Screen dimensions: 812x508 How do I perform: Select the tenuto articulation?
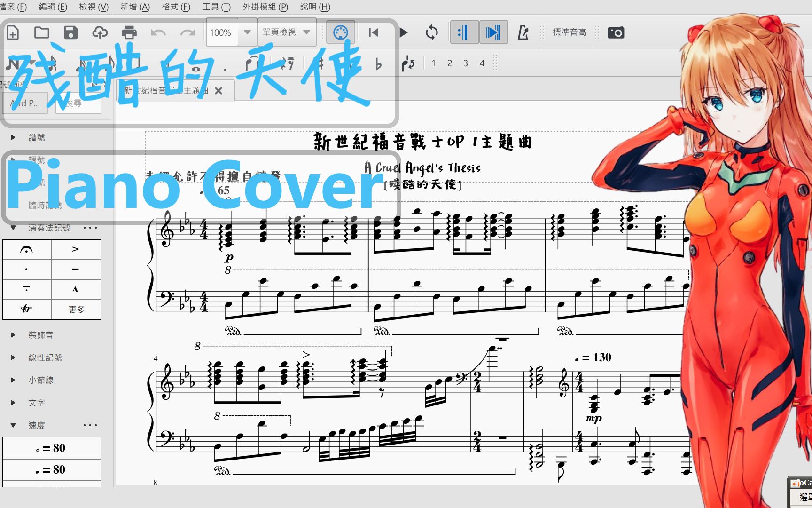pos(76,270)
